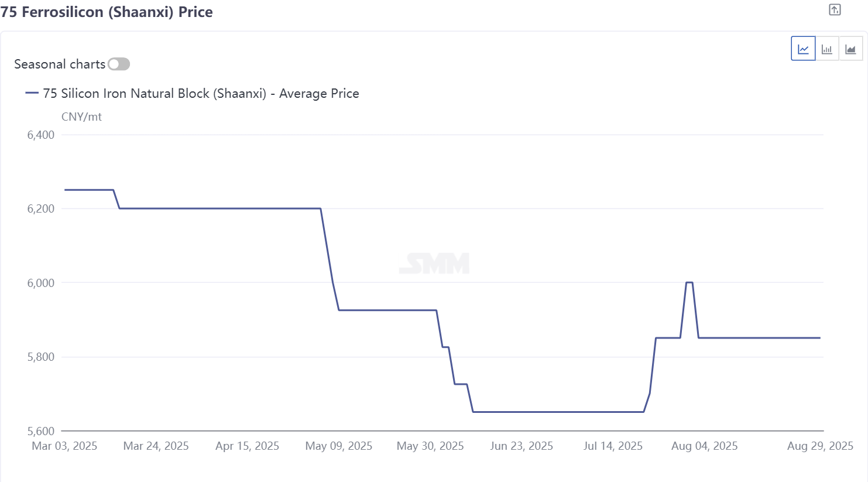The height and width of the screenshot is (482, 868).
Task: Switch to line chart view
Action: click(803, 49)
